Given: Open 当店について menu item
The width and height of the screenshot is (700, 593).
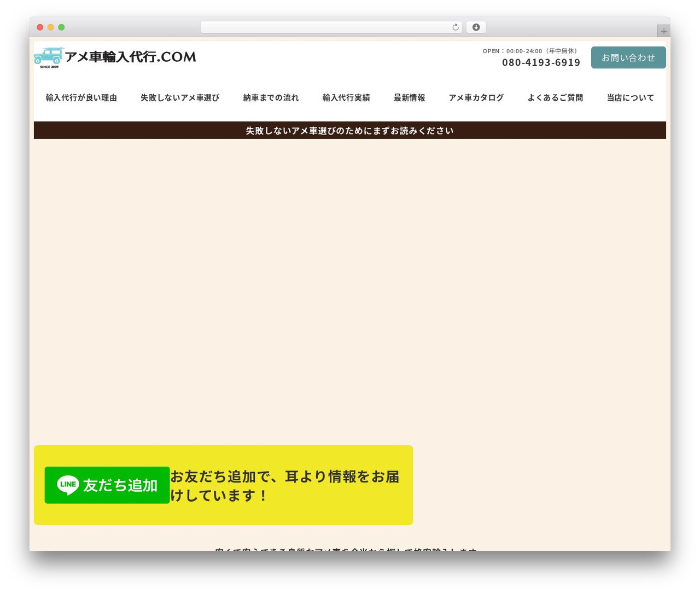Looking at the screenshot, I should point(631,98).
